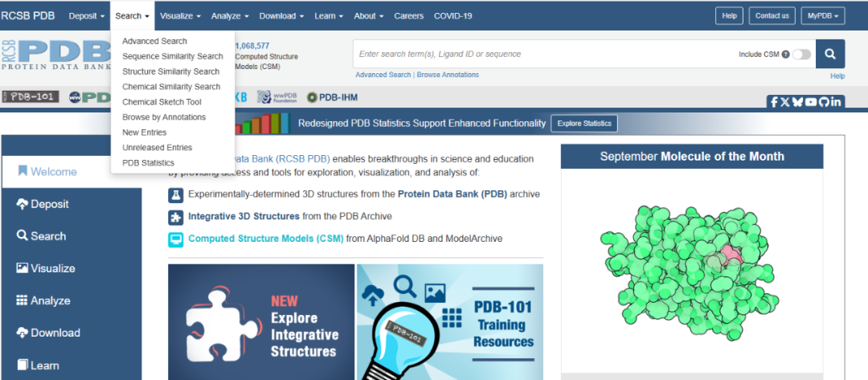Expand the Deposit dropdown menu
Image resolution: width=868 pixels, height=380 pixels.
coord(86,16)
